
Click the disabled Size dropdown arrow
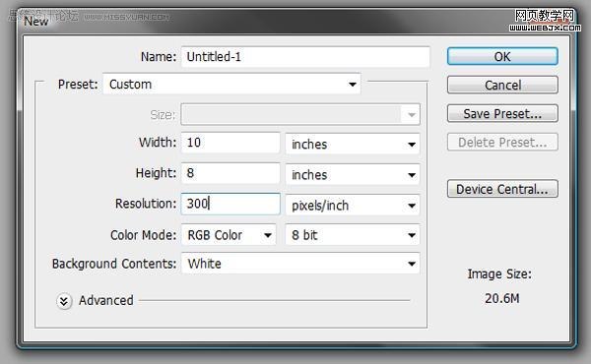pyautogui.click(x=411, y=114)
